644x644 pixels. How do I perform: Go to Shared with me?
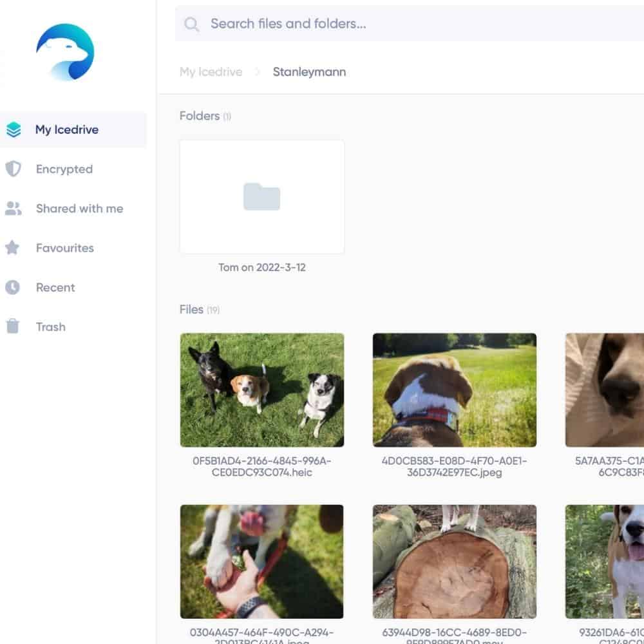[x=80, y=209]
